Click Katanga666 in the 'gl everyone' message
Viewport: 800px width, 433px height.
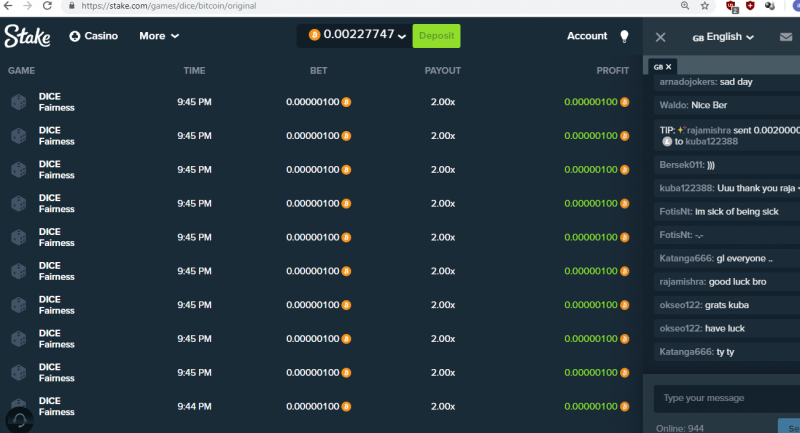click(686, 259)
